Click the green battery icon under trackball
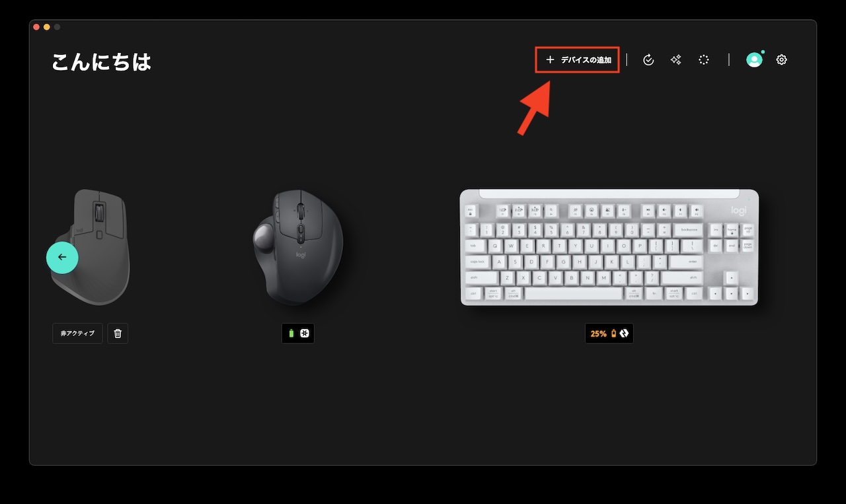 (291, 334)
